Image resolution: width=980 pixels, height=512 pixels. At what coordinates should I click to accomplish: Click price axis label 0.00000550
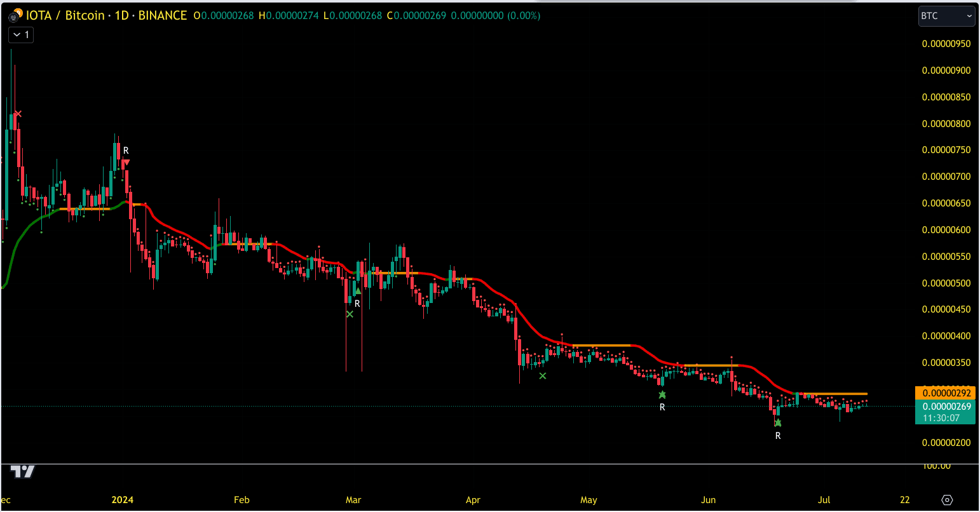pyautogui.click(x=946, y=257)
